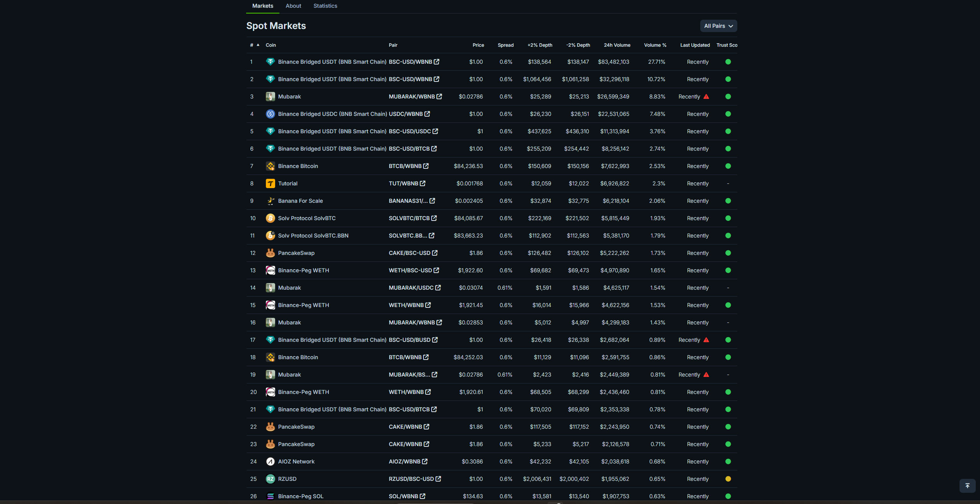Click the back-to-top arrow button
The height and width of the screenshot is (504, 980).
click(967, 486)
